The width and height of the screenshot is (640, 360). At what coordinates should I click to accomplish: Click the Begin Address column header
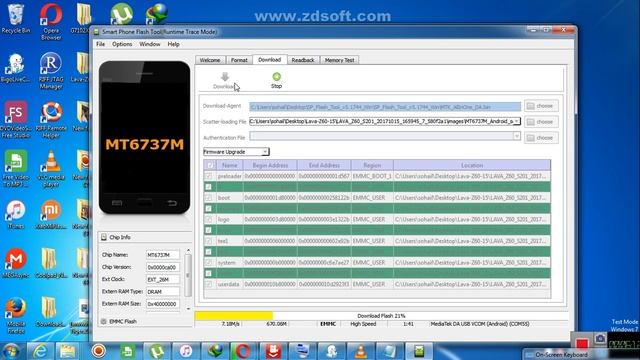click(x=270, y=165)
